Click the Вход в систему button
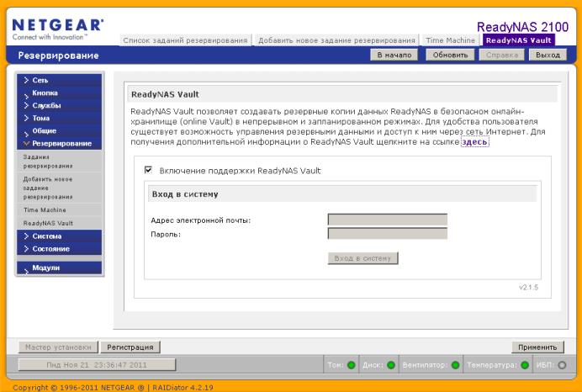 click(362, 258)
